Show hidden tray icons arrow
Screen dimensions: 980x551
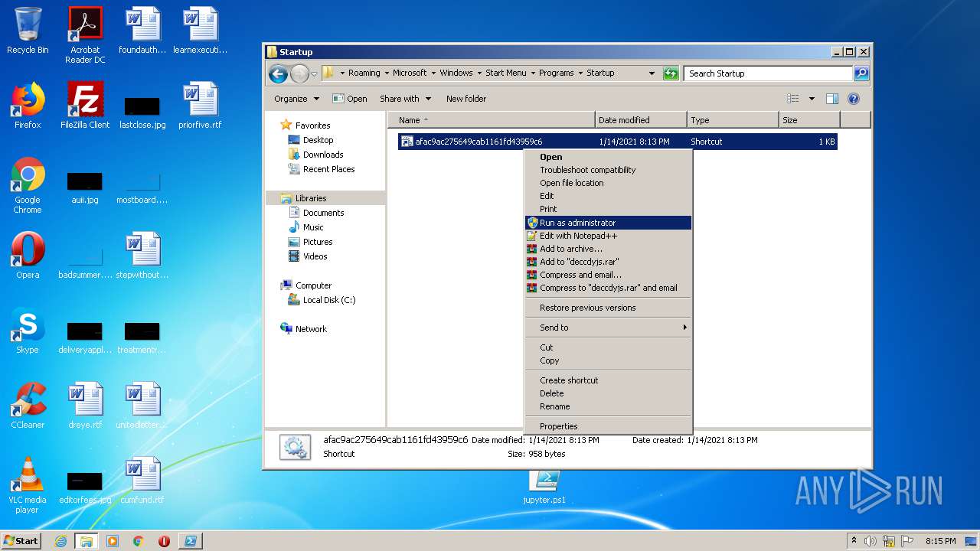854,541
